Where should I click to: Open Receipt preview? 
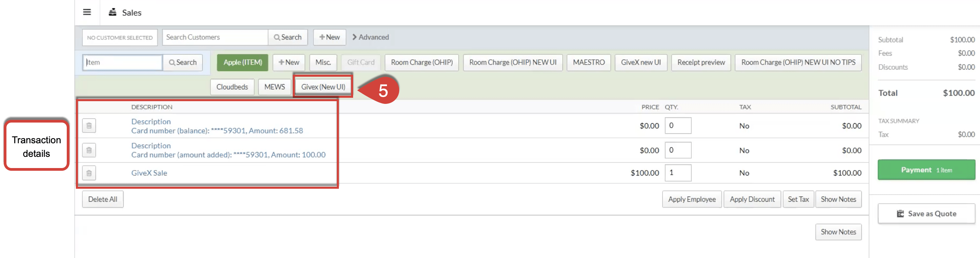click(x=701, y=62)
